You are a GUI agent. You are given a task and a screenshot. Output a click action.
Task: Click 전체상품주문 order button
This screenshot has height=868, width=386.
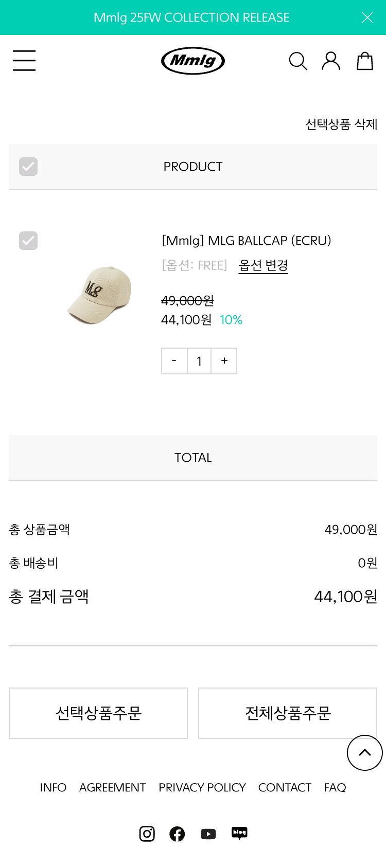tap(288, 713)
